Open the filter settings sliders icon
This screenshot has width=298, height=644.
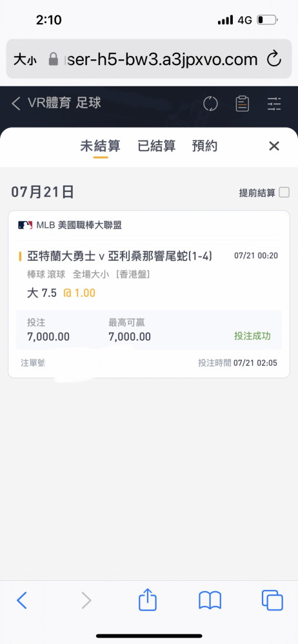[x=274, y=104]
